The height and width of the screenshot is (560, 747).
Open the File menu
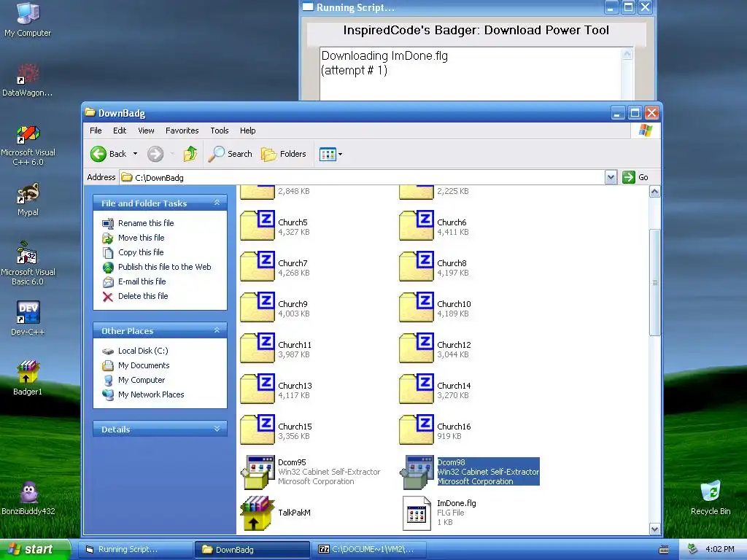pos(96,131)
